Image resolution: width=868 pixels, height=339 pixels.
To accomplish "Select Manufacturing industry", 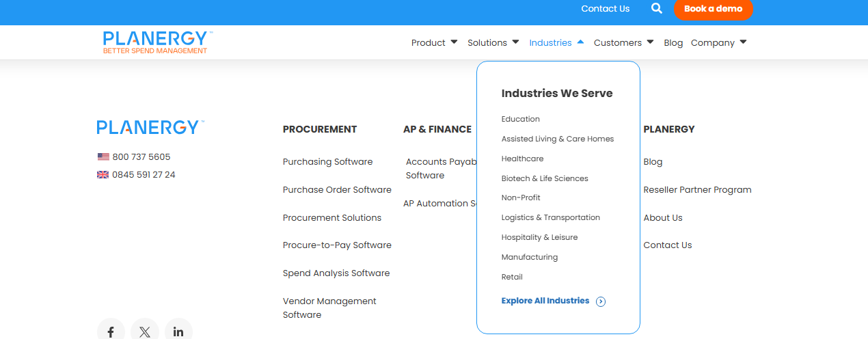I will click(530, 257).
